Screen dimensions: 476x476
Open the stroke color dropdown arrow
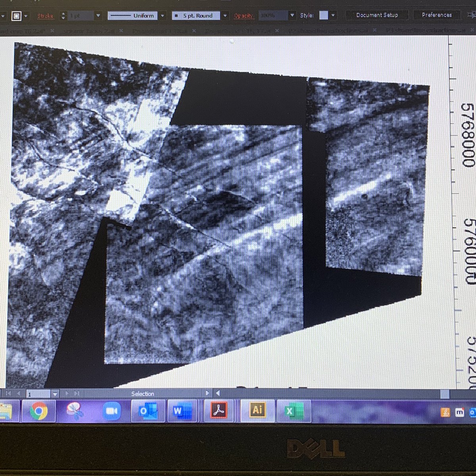(x=26, y=16)
